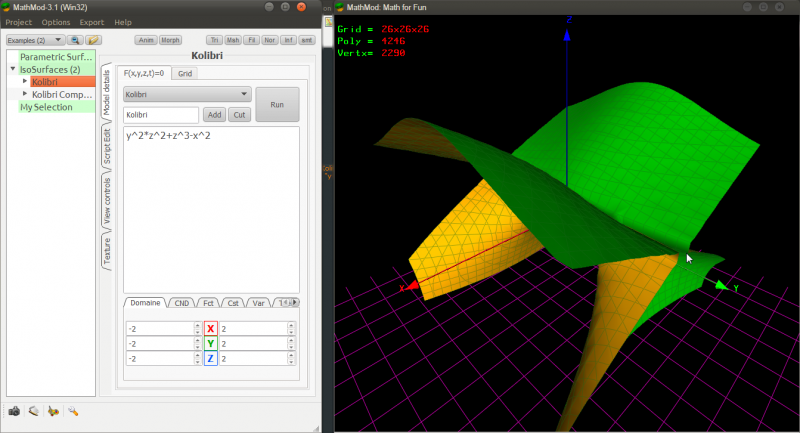Click the magnifier search icon
The height and width of the screenshot is (433, 800).
[x=75, y=40]
